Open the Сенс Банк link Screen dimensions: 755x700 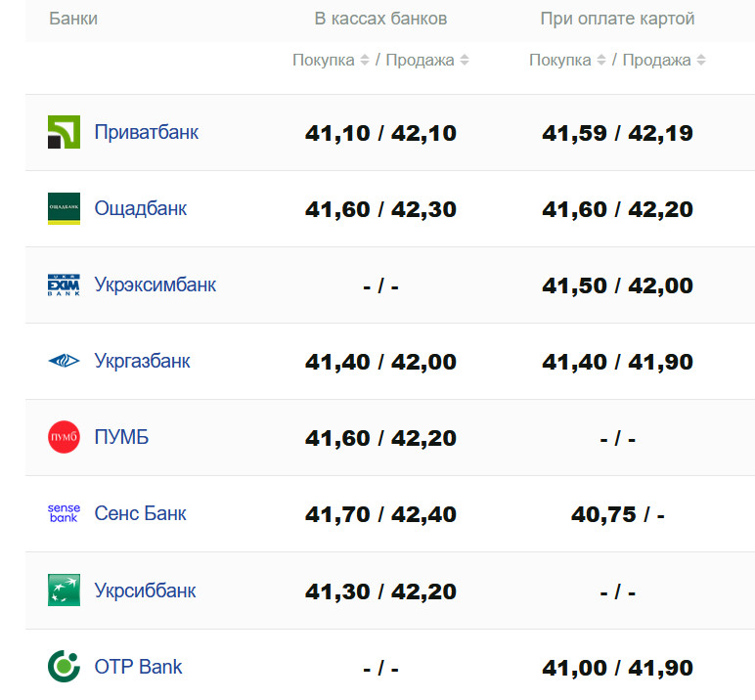[141, 513]
